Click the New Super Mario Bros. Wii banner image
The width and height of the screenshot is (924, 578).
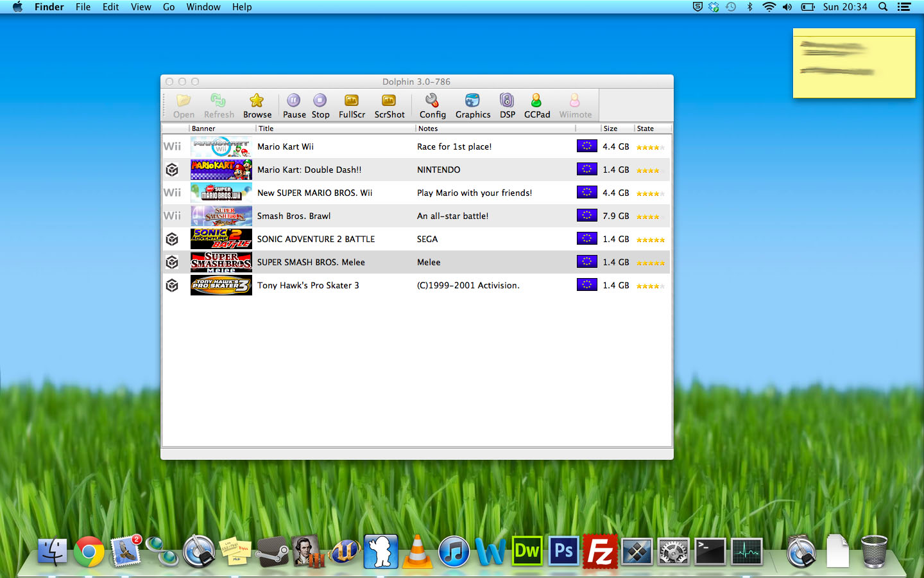[221, 193]
